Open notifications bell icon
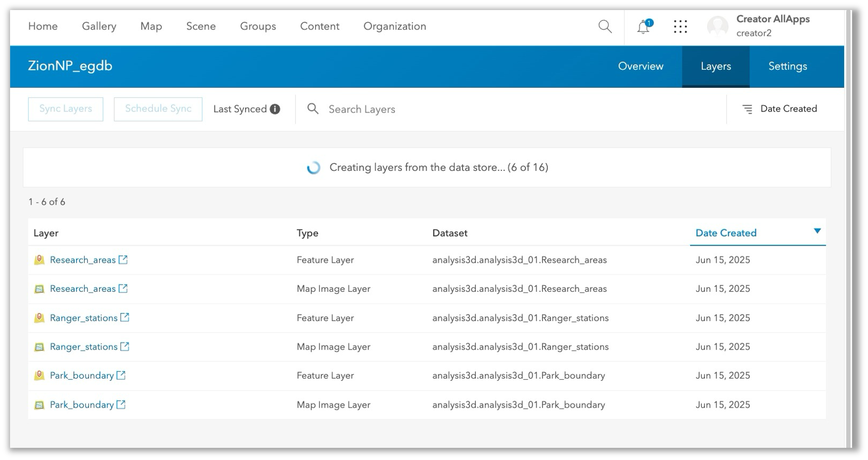Image resolution: width=868 pixels, height=460 pixels. point(644,27)
